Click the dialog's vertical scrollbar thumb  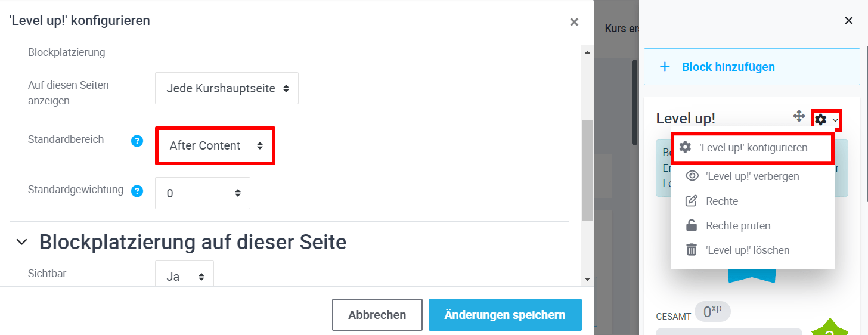(x=587, y=170)
